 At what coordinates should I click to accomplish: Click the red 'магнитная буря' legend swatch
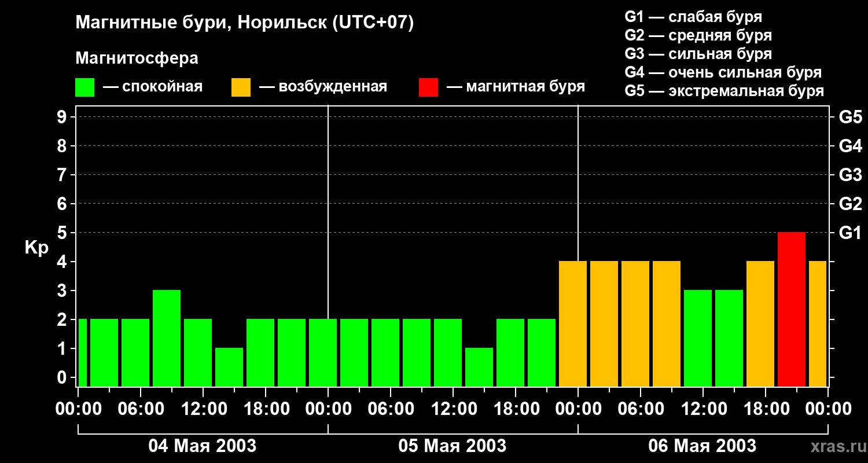(428, 87)
